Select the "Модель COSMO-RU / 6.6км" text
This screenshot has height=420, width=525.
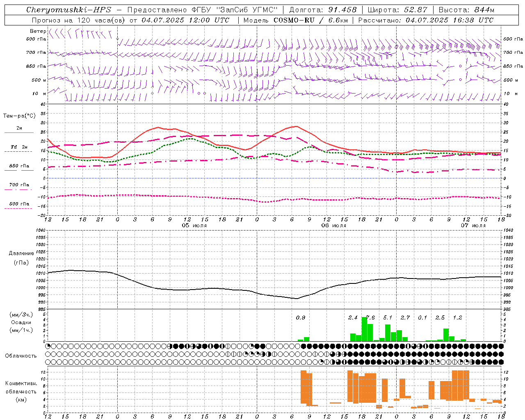click(x=295, y=20)
